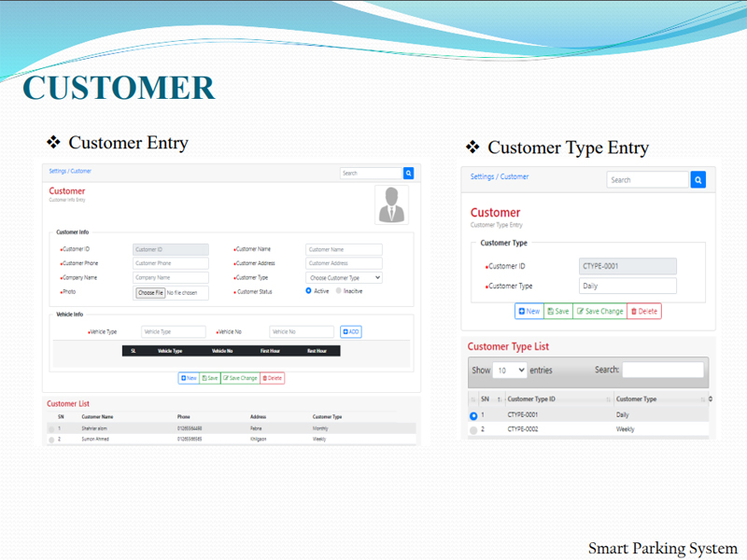The height and width of the screenshot is (560, 747).
Task: Click Settings / Customer breadcrumb in Type Entry
Action: pos(499,176)
